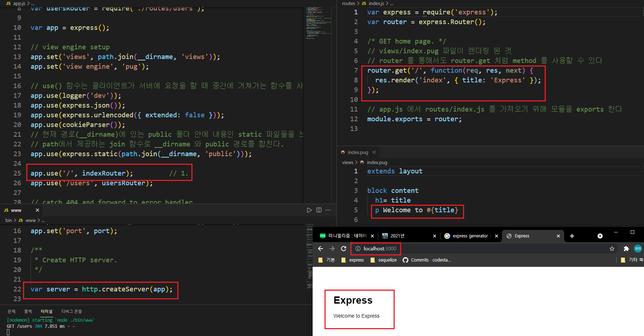
Task: Open more actions via ellipsis icon
Action: coord(328,210)
